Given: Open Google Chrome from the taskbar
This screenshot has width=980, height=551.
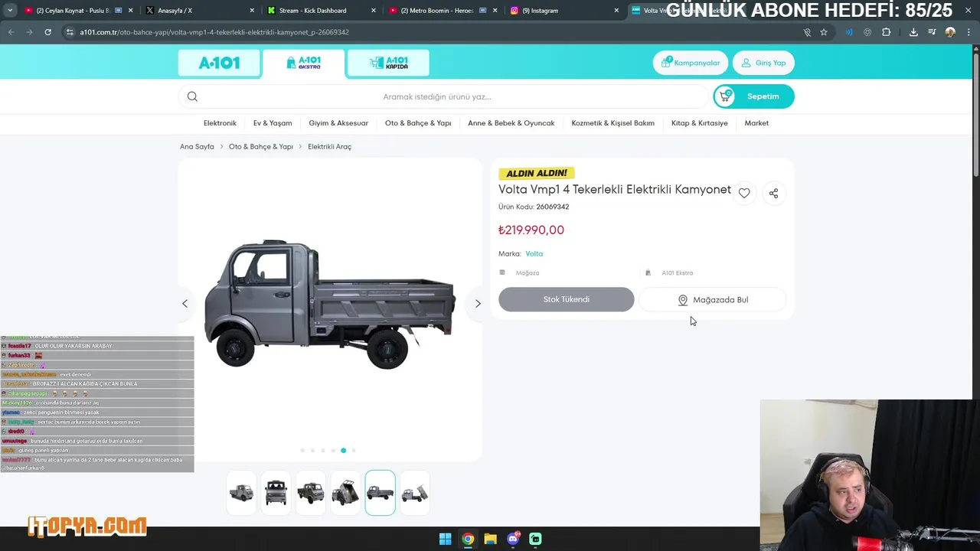Looking at the screenshot, I should click(468, 539).
